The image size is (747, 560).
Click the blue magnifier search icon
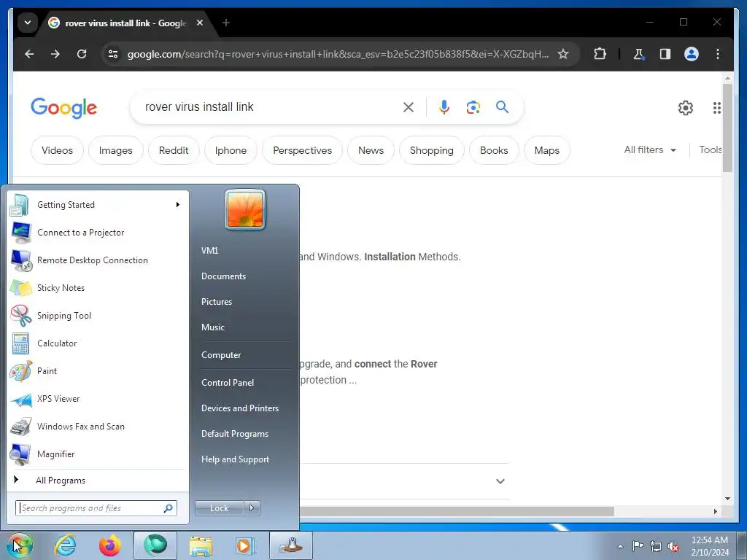point(502,106)
